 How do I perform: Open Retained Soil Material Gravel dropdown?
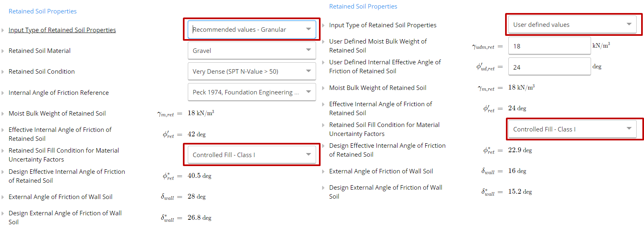[x=251, y=50]
